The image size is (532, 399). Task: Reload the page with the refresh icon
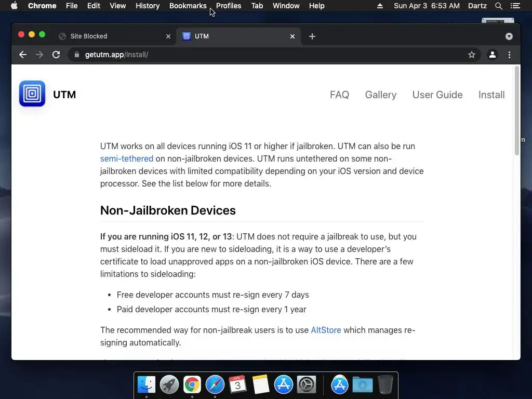pos(56,55)
